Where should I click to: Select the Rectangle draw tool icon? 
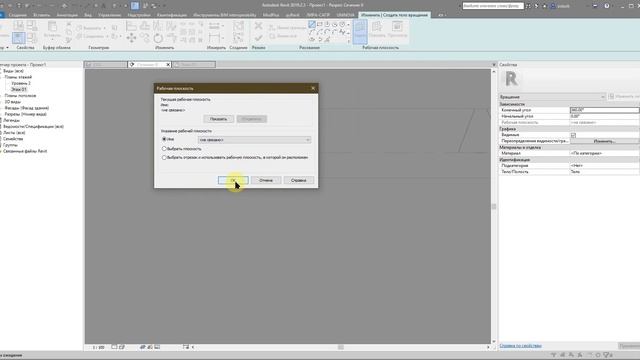point(320,24)
